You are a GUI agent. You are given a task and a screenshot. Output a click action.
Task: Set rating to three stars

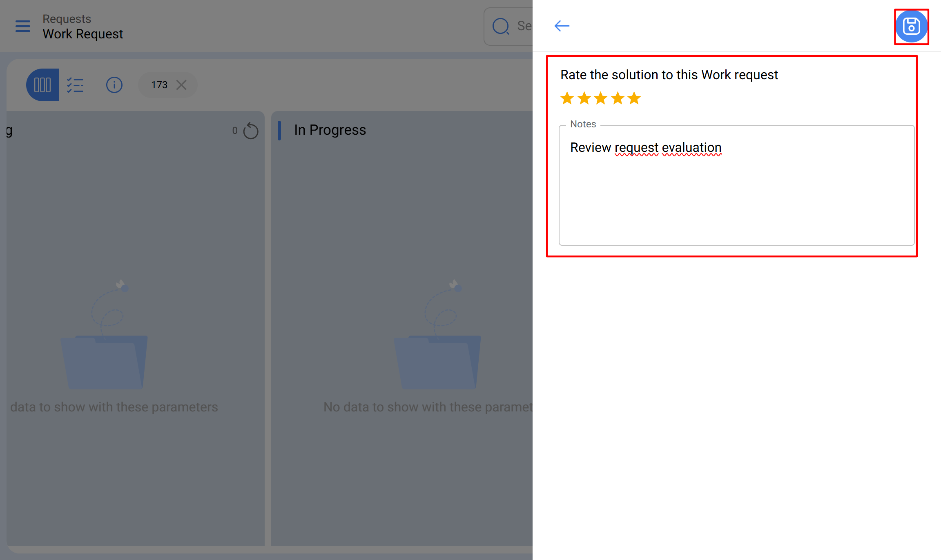pyautogui.click(x=601, y=98)
